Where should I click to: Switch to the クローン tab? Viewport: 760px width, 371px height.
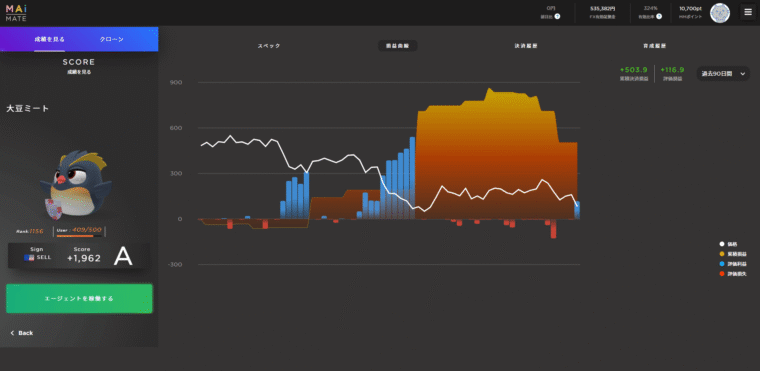point(111,39)
